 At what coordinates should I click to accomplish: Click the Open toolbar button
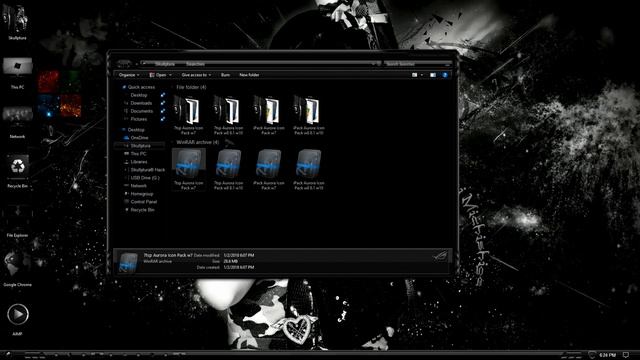click(158, 75)
